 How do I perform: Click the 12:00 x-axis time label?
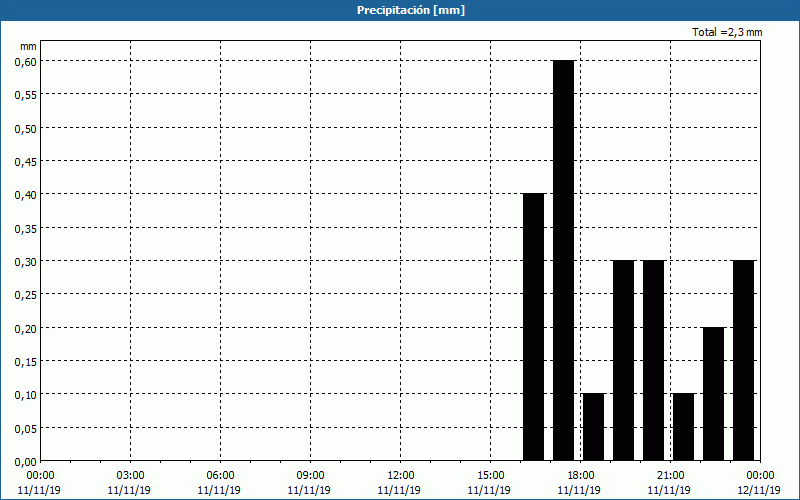click(x=401, y=476)
